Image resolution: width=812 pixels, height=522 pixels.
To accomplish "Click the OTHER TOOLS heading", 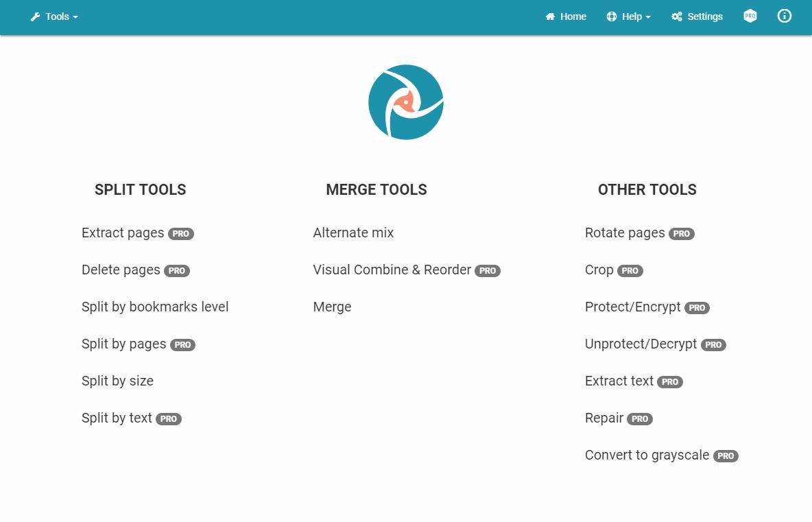I will (647, 189).
